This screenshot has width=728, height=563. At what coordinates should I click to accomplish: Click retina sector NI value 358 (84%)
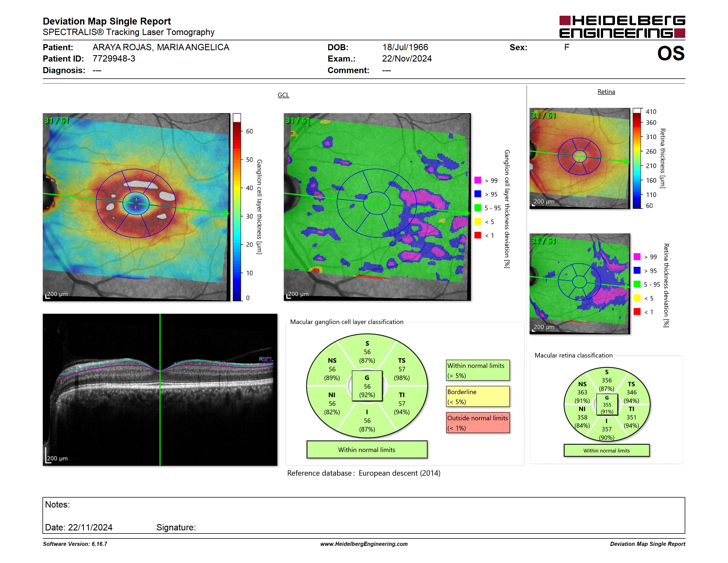[x=582, y=422]
